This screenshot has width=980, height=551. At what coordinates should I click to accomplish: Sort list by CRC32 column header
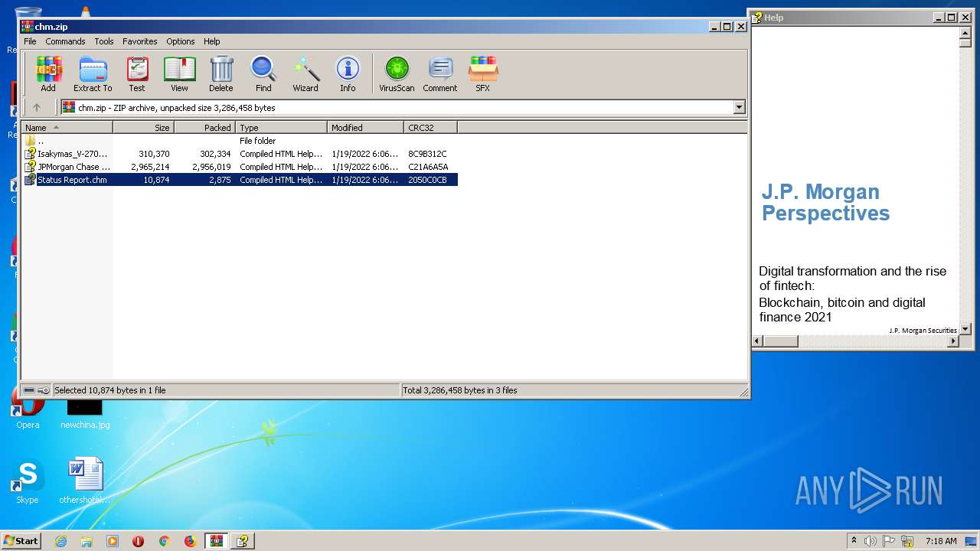tap(431, 128)
